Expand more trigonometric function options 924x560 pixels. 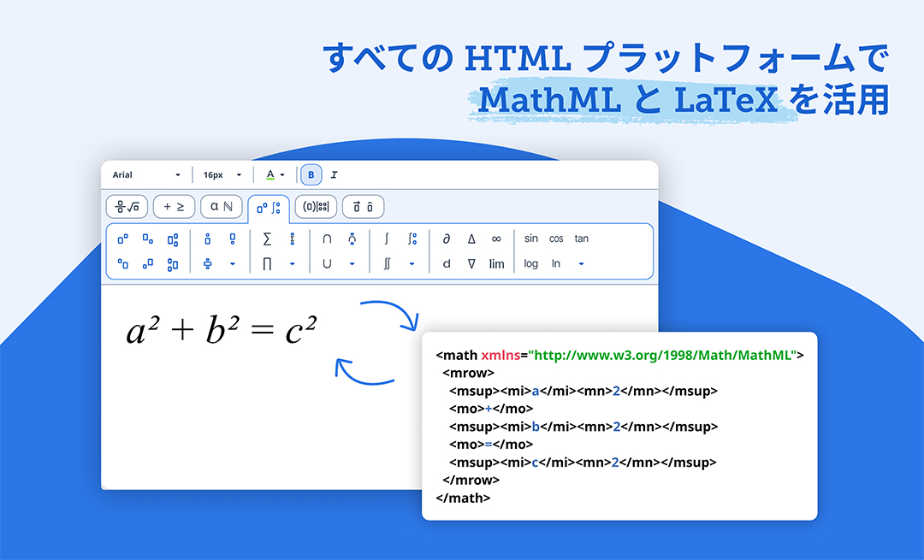pyautogui.click(x=581, y=264)
